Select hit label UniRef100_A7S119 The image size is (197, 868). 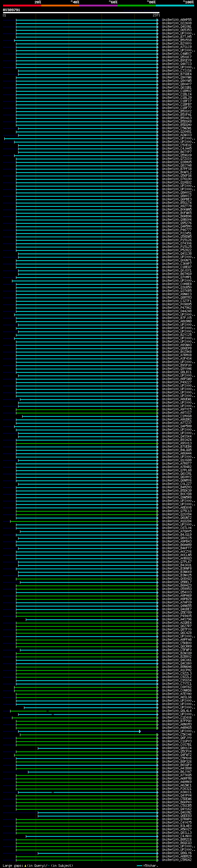point(177,47)
